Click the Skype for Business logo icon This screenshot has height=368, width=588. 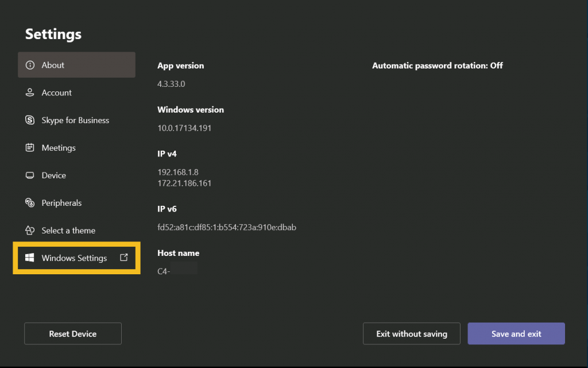pos(30,120)
